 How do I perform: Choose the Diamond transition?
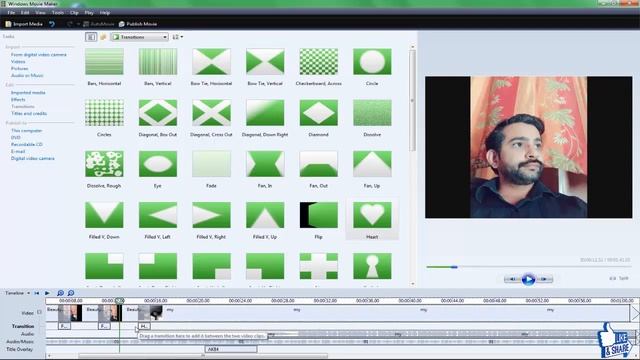tap(318, 113)
